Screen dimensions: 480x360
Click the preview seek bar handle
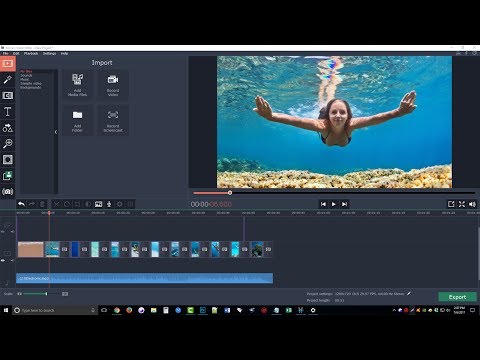(230, 193)
